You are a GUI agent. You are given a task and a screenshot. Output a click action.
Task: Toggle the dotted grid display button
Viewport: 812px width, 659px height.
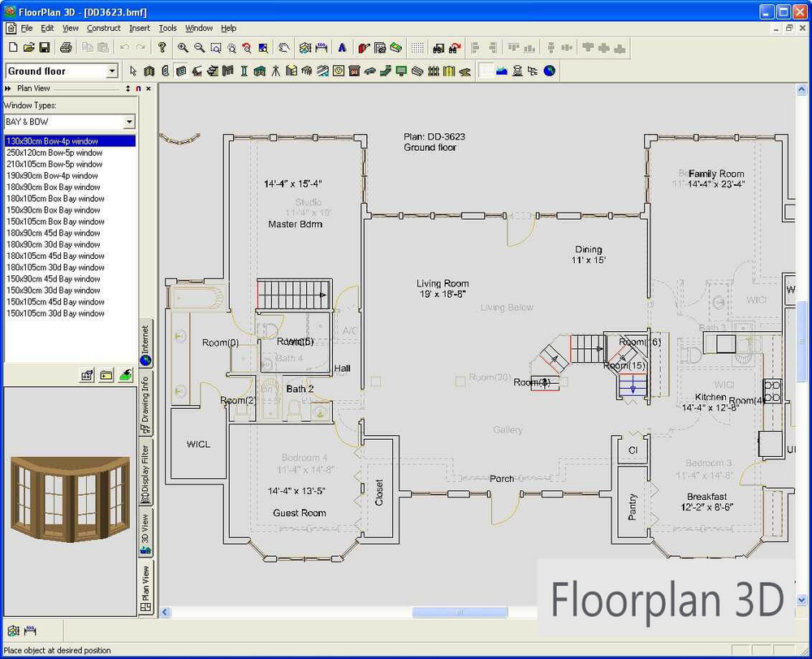click(x=417, y=48)
